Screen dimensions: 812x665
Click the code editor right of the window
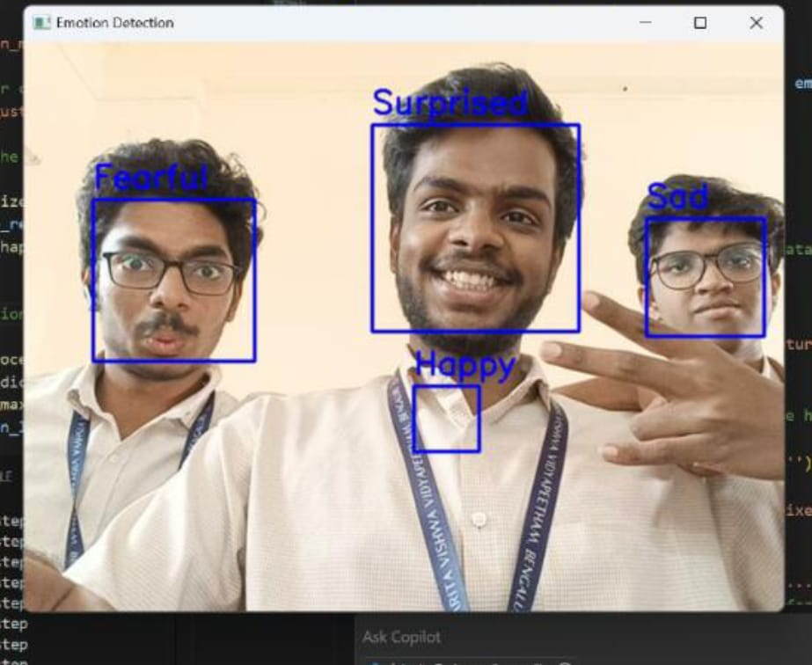pyautogui.click(x=798, y=352)
